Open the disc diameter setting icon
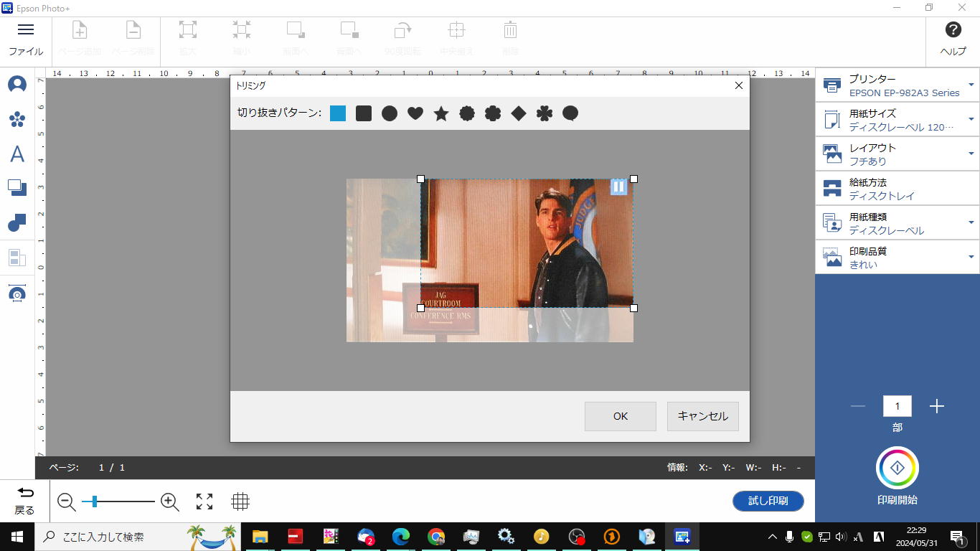This screenshot has height=551, width=980. coord(17,294)
